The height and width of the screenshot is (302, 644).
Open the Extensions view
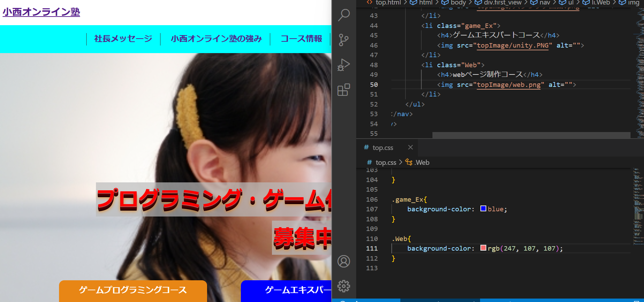coord(344,90)
